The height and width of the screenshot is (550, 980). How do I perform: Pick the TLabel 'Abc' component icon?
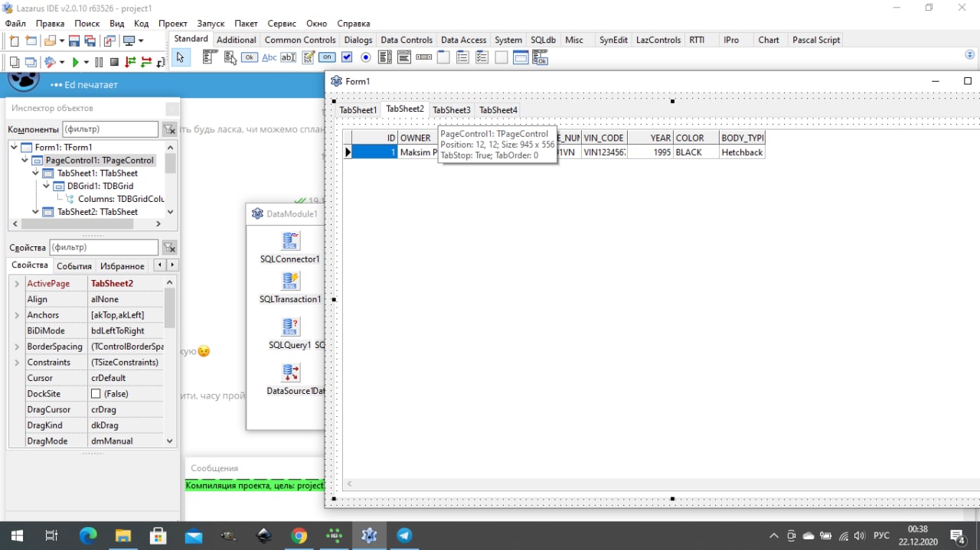click(x=269, y=57)
